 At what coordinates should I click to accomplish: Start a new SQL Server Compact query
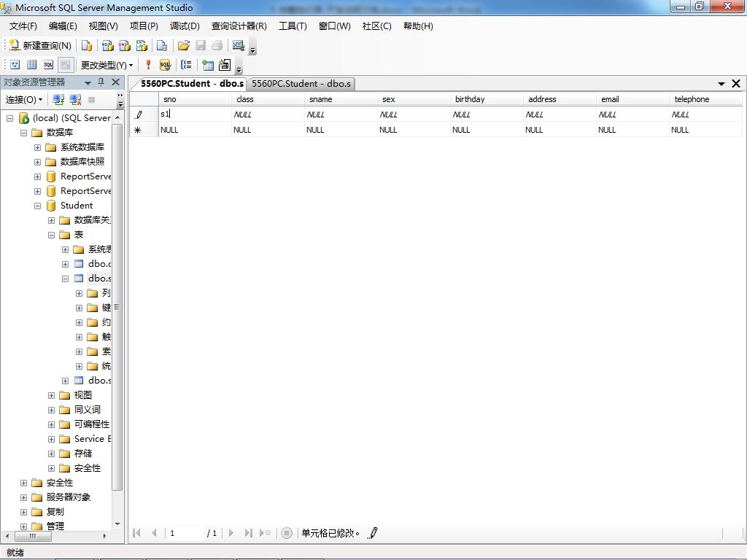pyautogui.click(x=162, y=45)
